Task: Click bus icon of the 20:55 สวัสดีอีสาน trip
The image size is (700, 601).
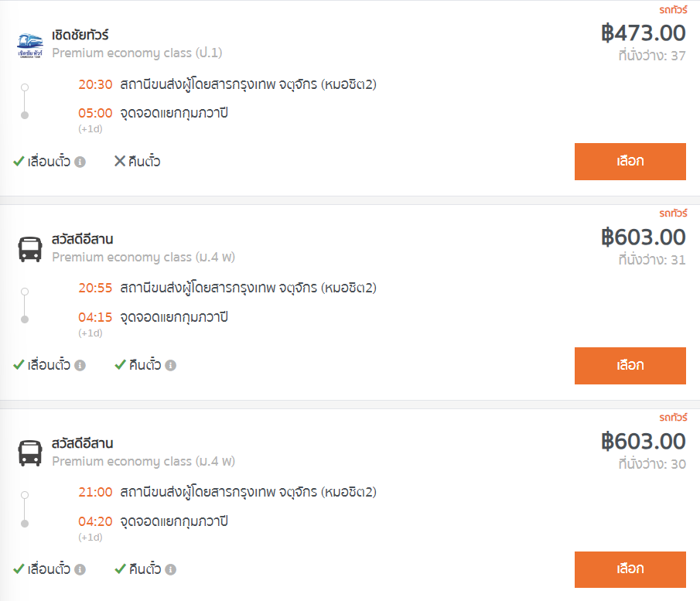Action: [x=30, y=249]
